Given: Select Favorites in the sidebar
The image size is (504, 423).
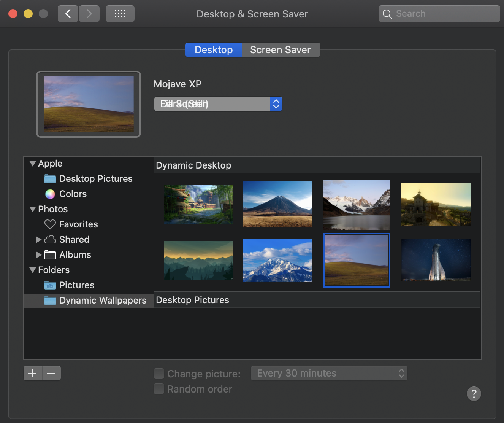Looking at the screenshot, I should coord(88,224).
